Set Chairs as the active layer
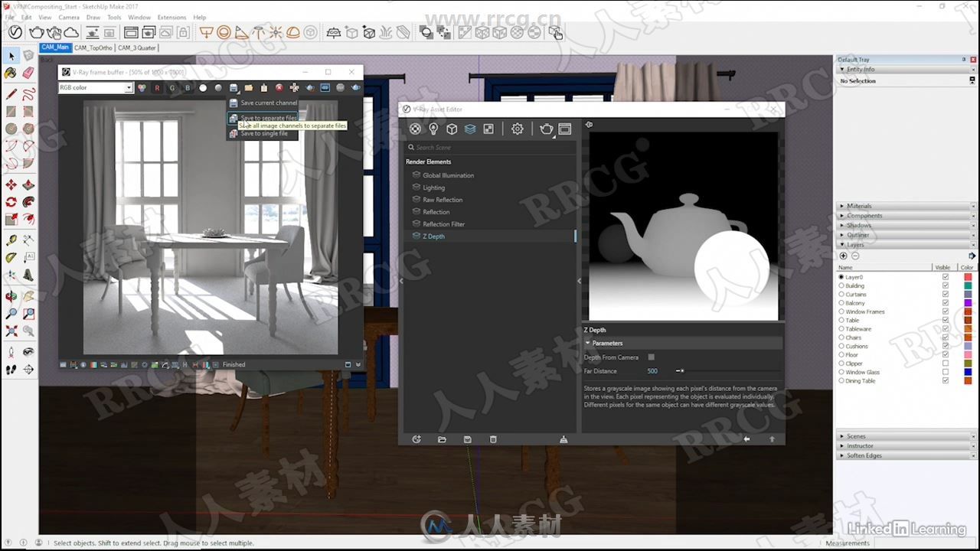980x551 pixels. pos(841,337)
